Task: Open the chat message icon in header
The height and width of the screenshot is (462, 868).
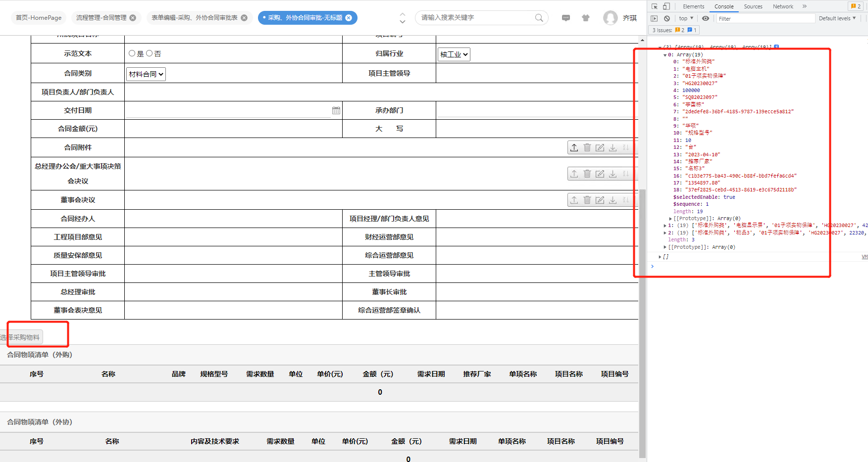Action: [566, 18]
